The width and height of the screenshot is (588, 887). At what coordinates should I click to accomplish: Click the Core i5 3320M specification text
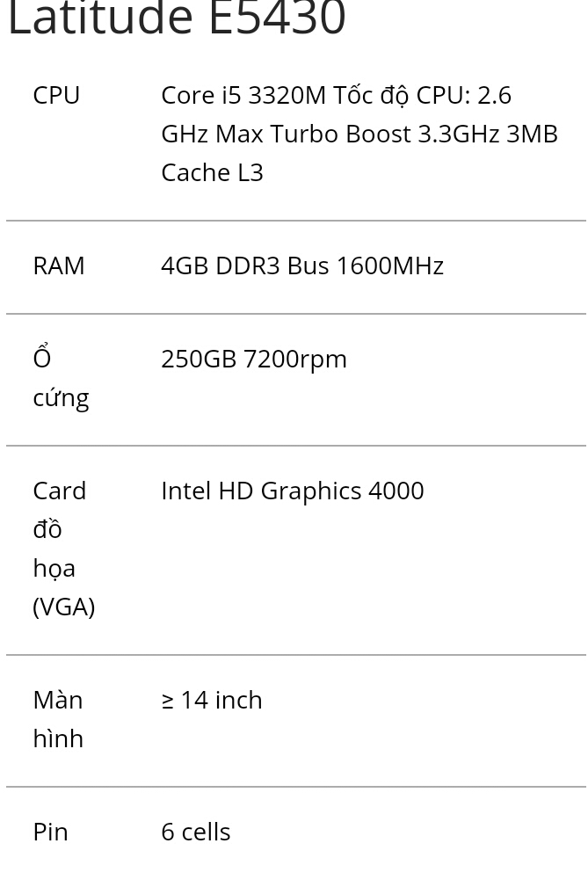click(243, 95)
